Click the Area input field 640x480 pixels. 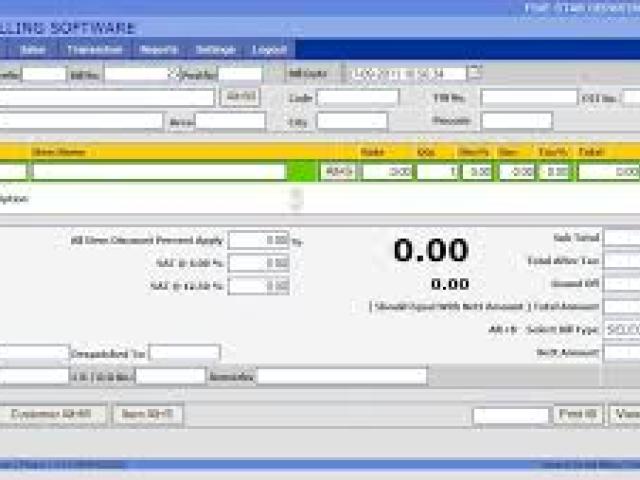[x=230, y=121]
